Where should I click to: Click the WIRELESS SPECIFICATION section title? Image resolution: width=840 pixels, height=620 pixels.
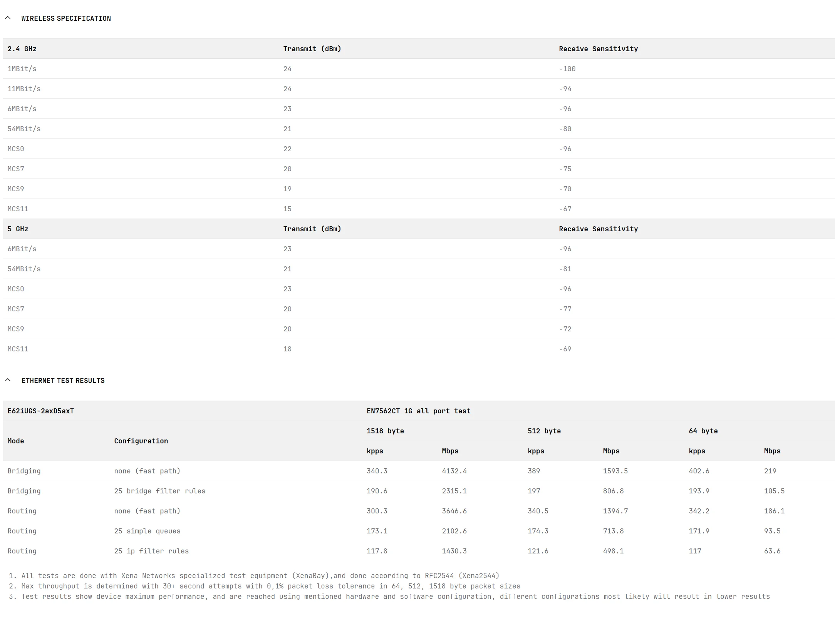[66, 18]
